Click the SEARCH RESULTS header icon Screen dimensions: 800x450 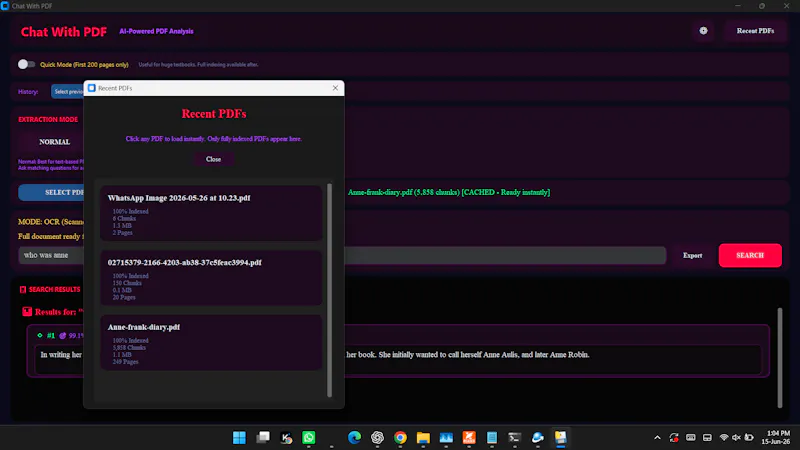23,289
